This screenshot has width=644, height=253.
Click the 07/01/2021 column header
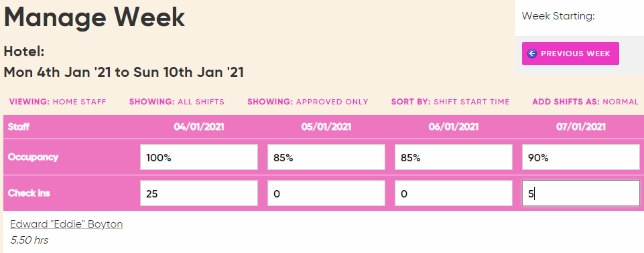click(581, 126)
